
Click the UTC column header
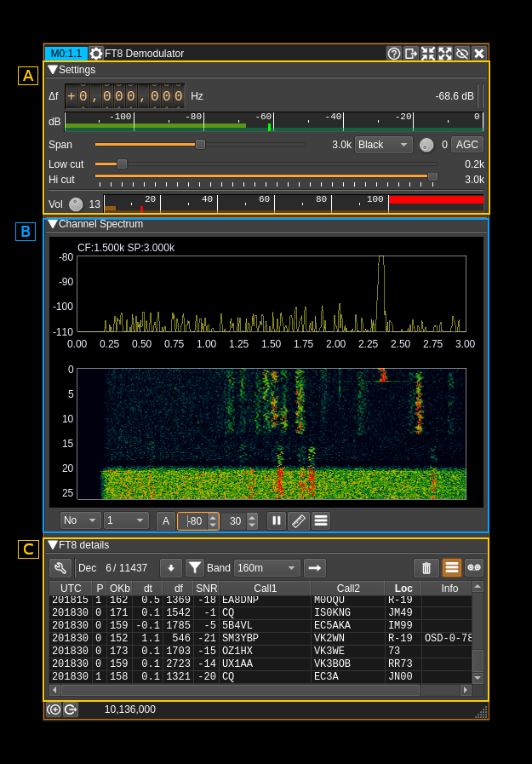tap(71, 588)
